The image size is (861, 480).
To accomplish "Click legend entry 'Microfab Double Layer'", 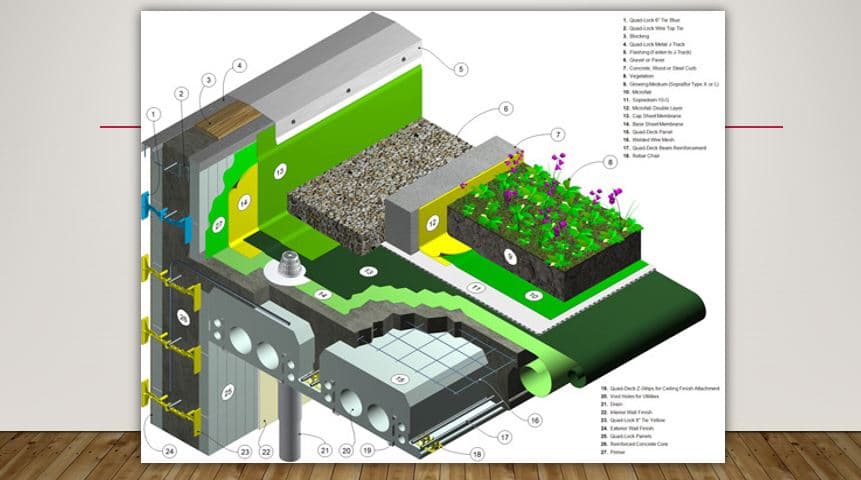I will [657, 108].
